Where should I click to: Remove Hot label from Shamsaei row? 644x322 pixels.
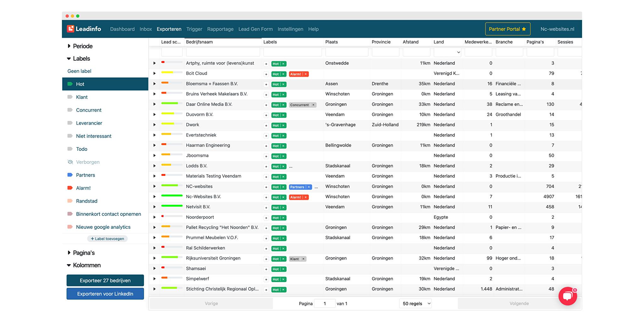[x=283, y=269]
